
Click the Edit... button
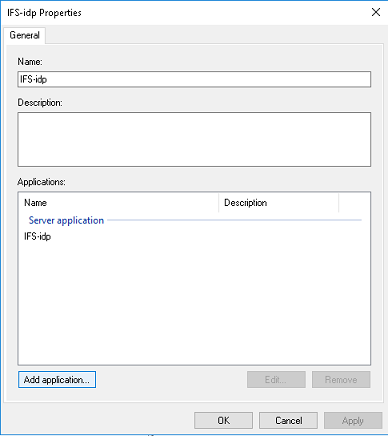(x=276, y=380)
